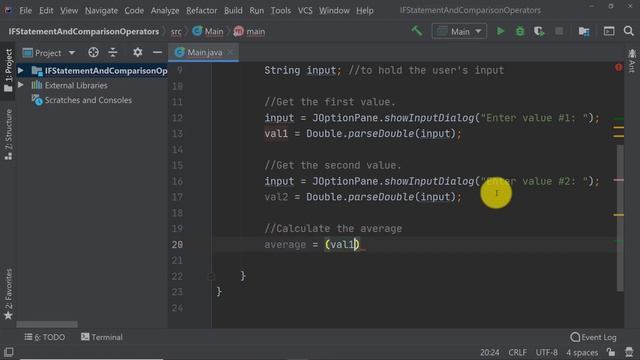
Task: Click the main method breadcrumb
Action: (x=249, y=31)
